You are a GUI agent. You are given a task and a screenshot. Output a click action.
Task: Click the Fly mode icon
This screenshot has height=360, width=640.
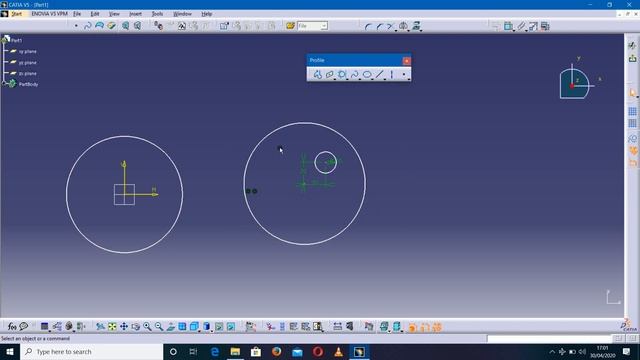click(x=100, y=327)
